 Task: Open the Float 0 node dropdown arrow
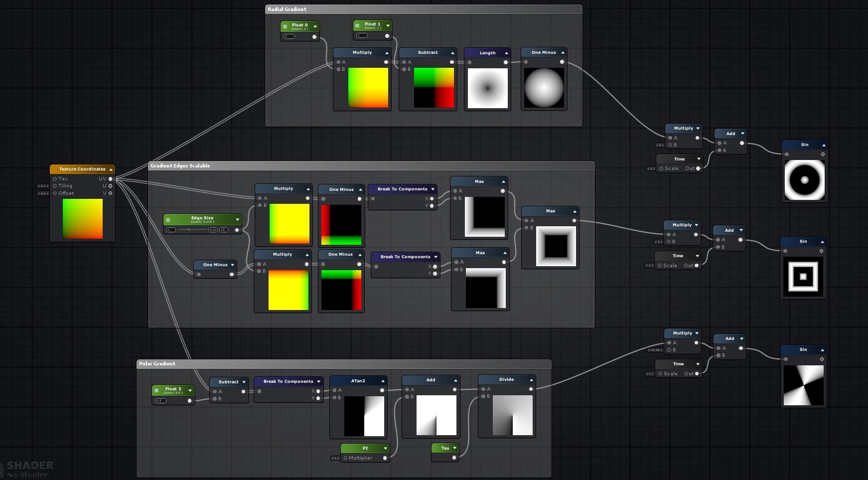[x=315, y=26]
